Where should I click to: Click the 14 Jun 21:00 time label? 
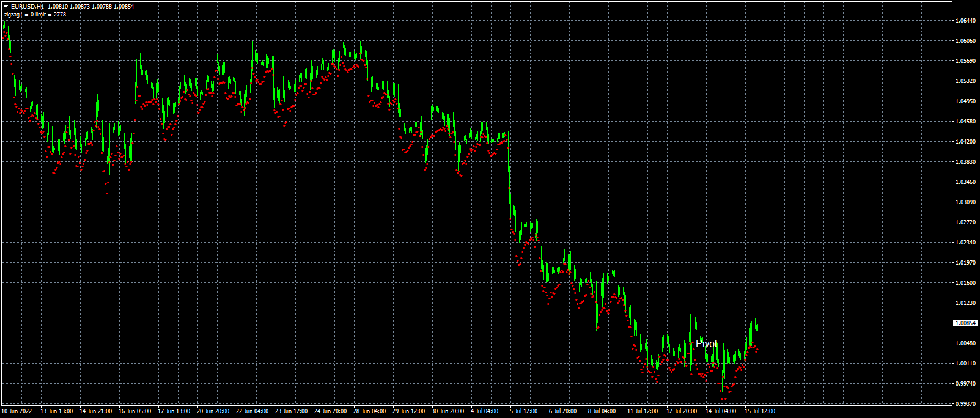coord(95,411)
